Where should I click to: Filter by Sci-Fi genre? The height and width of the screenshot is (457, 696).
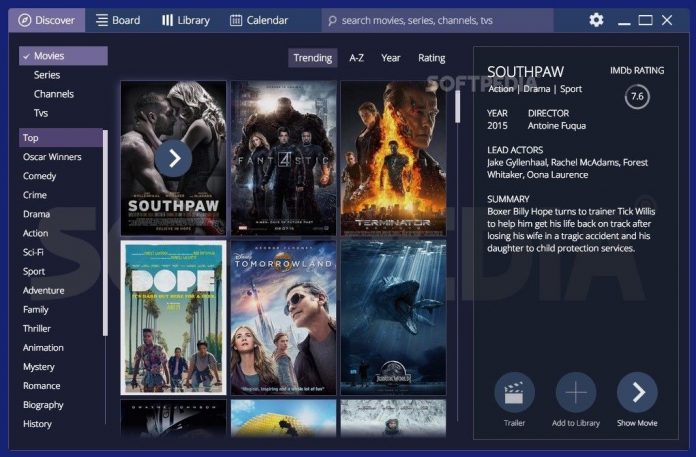click(x=33, y=252)
